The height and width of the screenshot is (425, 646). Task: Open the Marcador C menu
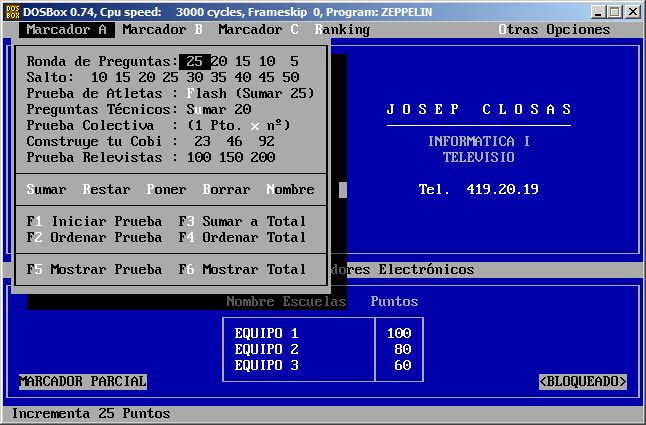[258, 29]
